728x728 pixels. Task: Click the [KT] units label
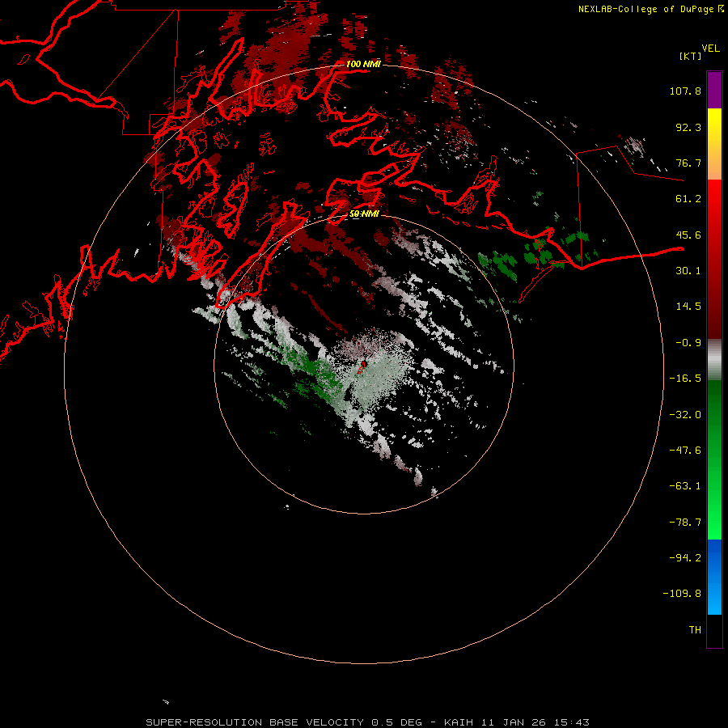tap(691, 56)
